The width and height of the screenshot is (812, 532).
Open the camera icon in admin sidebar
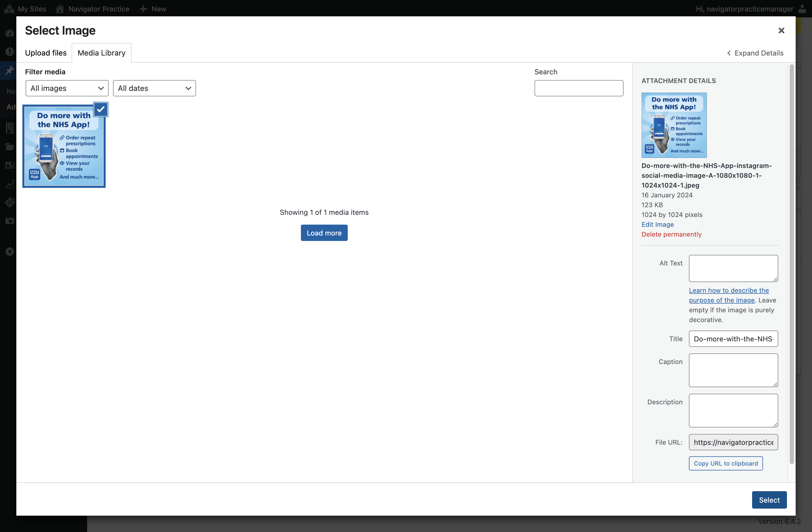[10, 221]
